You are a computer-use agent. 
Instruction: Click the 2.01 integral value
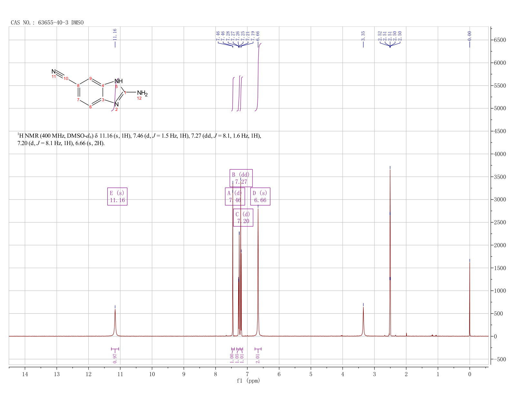tap(258, 358)
